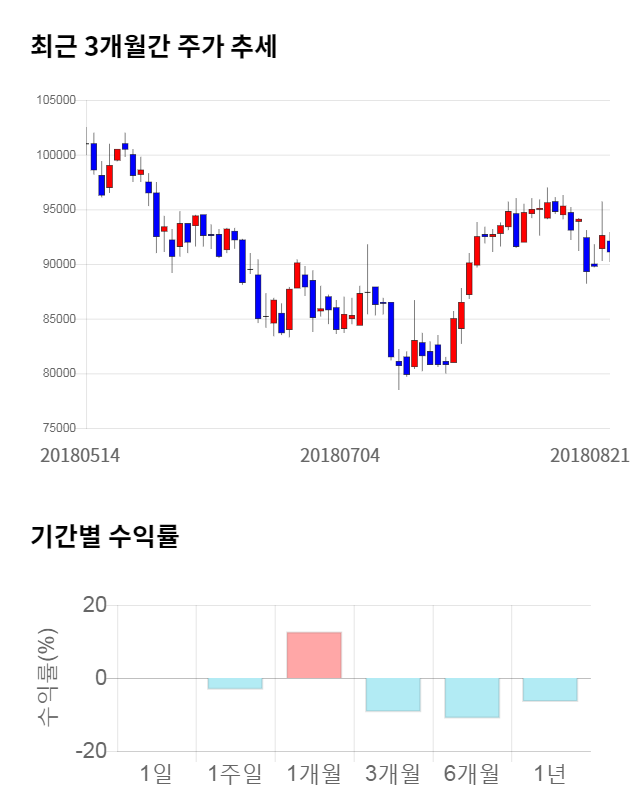Click the 기간별 수익률 heading
Image resolution: width=640 pixels, height=810 pixels.
104,536
